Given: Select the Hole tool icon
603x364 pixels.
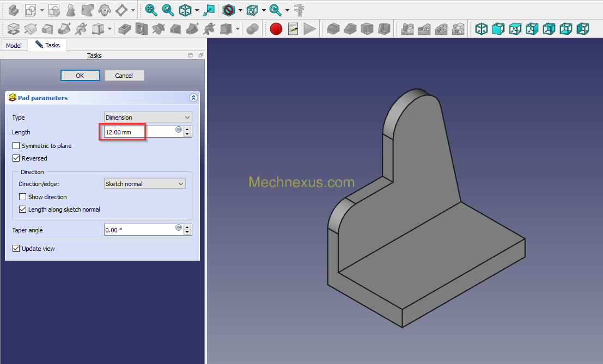Looking at the screenshot, I should coord(142,29).
